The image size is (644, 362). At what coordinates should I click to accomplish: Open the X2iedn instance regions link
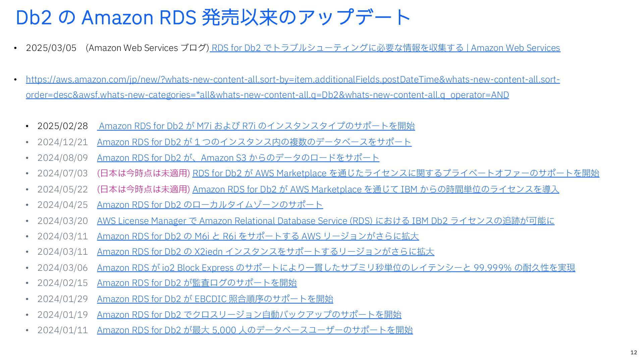(x=265, y=252)
